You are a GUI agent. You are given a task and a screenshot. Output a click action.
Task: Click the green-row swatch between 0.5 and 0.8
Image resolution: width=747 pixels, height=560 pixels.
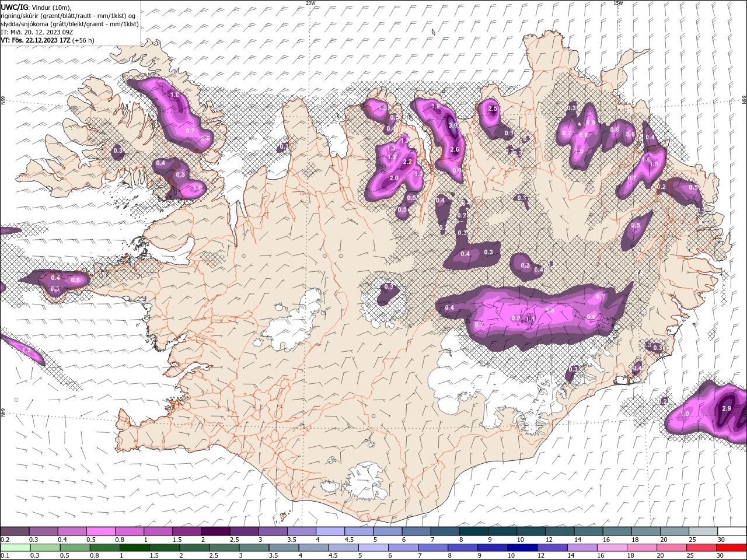point(75,548)
